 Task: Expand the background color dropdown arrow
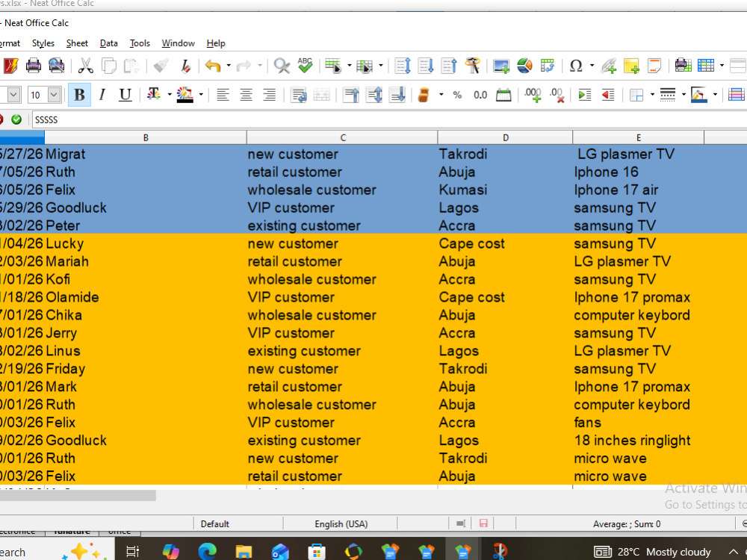click(x=201, y=95)
